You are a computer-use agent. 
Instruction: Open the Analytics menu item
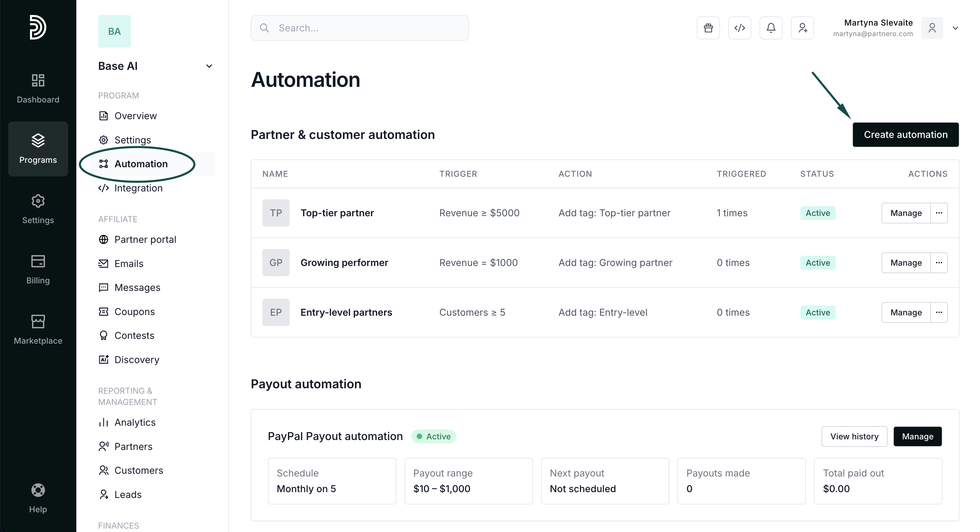click(x=135, y=422)
